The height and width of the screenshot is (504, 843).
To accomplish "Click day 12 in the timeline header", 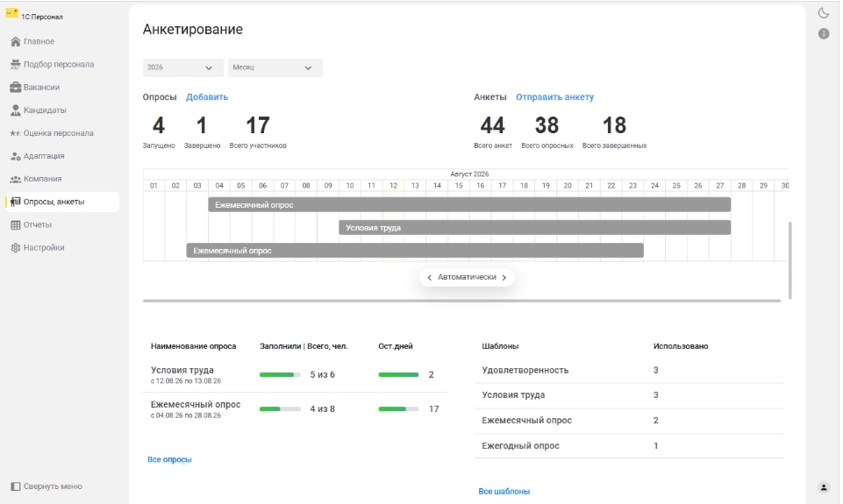I will 393,186.
